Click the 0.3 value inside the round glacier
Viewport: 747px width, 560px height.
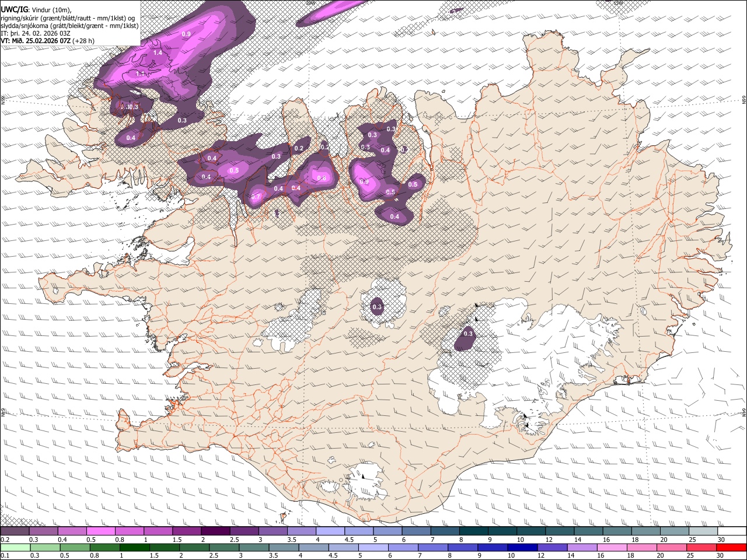[x=377, y=307]
